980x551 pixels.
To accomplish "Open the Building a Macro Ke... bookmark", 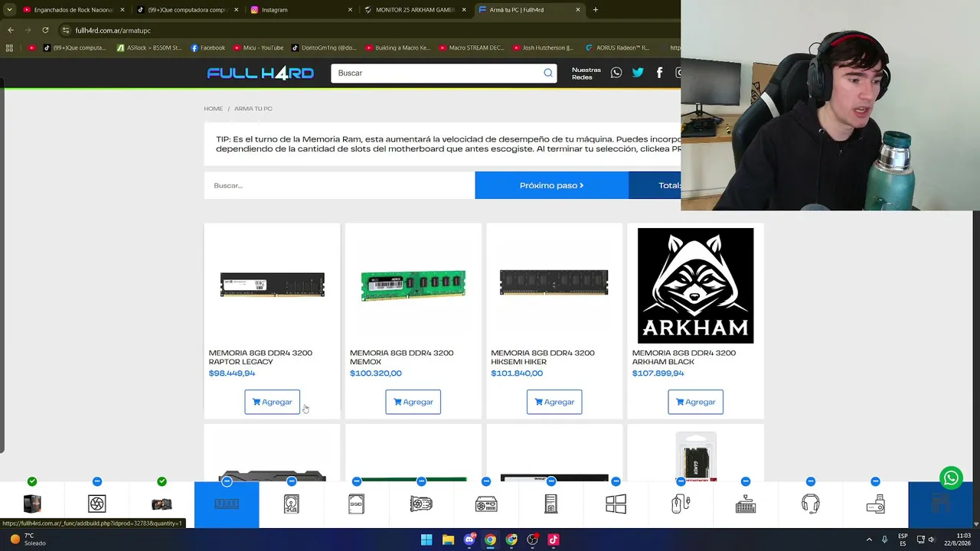I will point(398,47).
